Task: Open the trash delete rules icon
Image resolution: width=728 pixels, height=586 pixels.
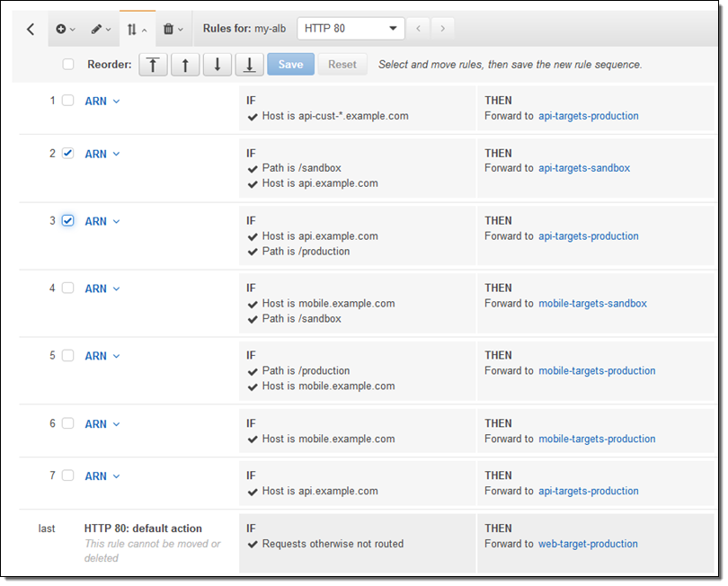Action: coord(173,30)
